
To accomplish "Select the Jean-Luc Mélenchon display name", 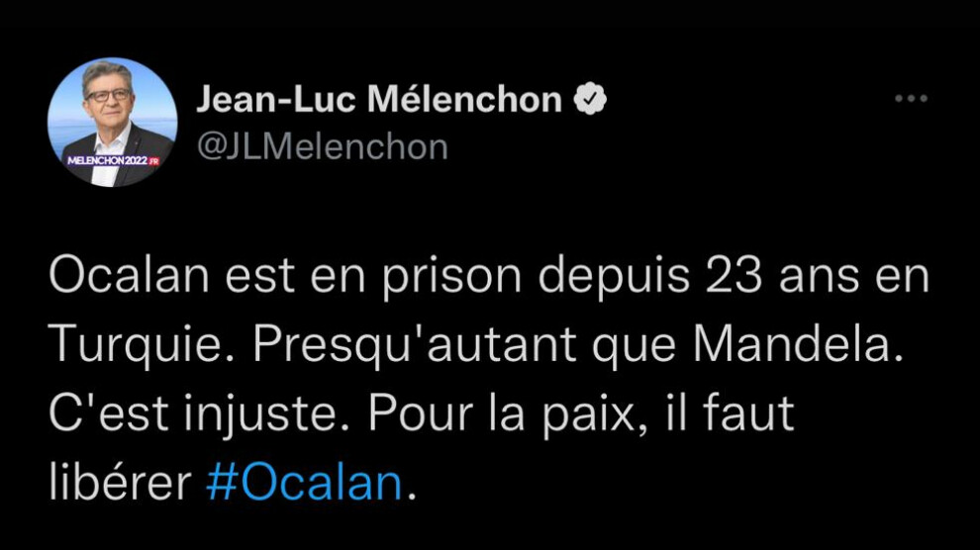I will (379, 99).
